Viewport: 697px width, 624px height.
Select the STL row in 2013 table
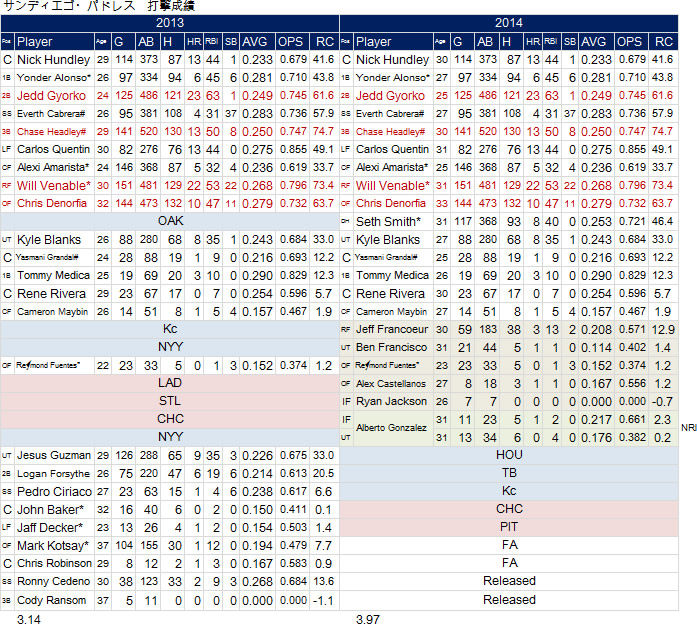170,401
